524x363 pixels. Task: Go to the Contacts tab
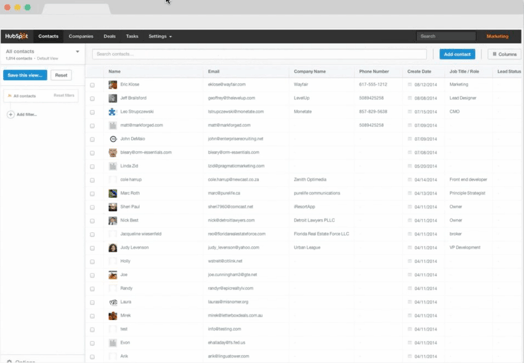(x=48, y=36)
